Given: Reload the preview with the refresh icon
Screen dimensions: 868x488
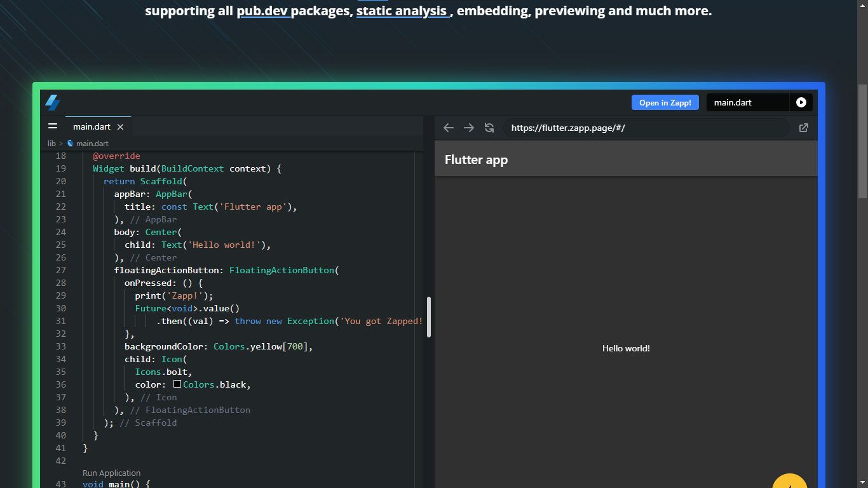Looking at the screenshot, I should 489,128.
